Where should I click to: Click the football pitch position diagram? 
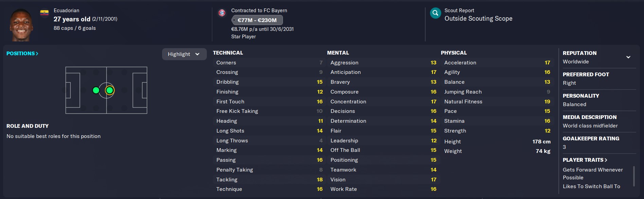point(106,90)
